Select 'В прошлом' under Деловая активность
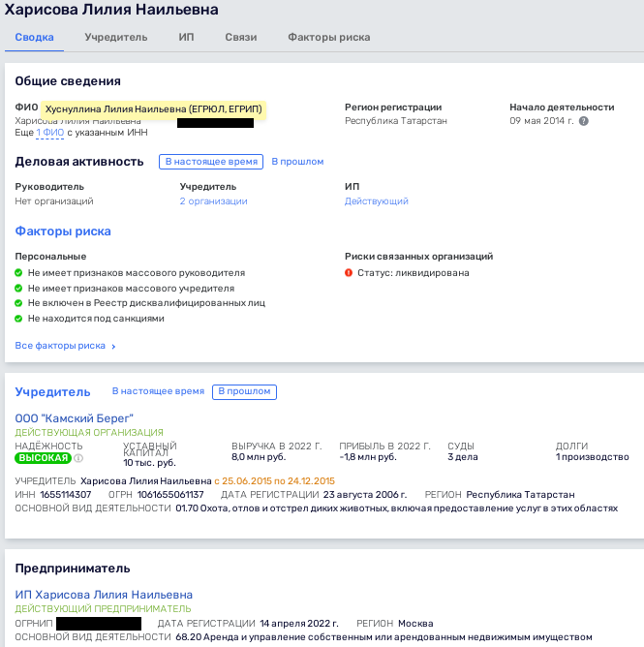 pyautogui.click(x=297, y=162)
